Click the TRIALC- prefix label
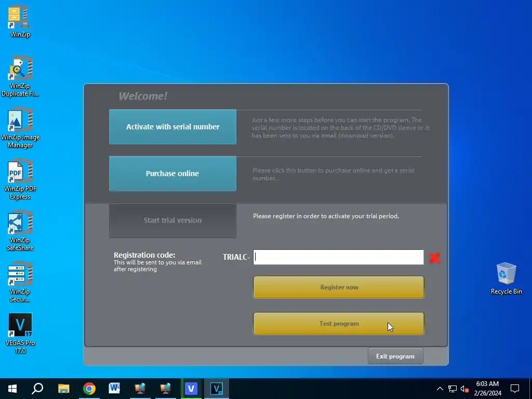The image size is (532, 399). pos(236,257)
